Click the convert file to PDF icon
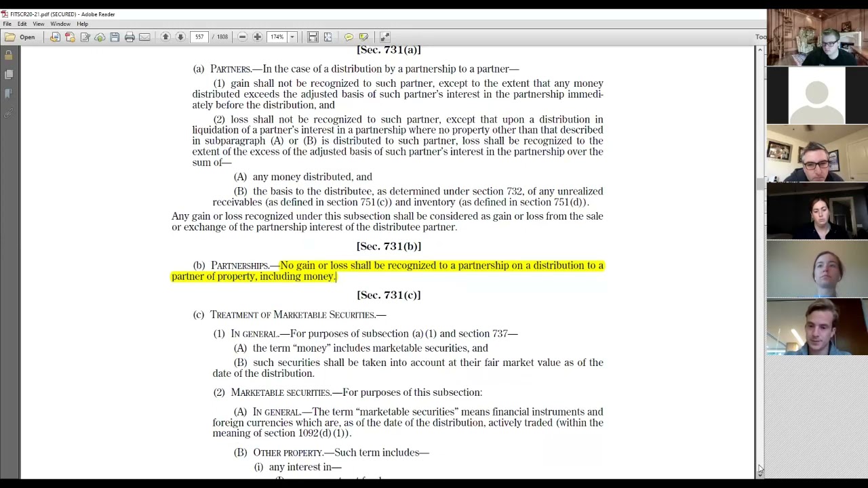 [70, 37]
